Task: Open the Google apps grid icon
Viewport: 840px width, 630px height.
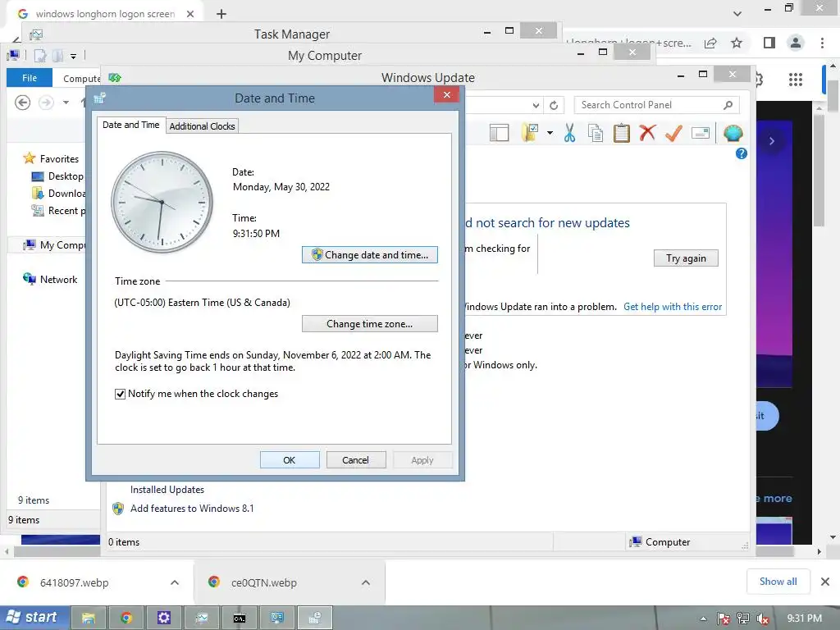Action: [x=796, y=80]
